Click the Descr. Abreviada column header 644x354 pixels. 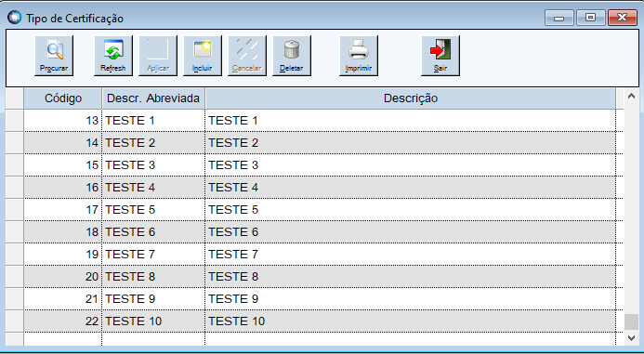click(153, 98)
